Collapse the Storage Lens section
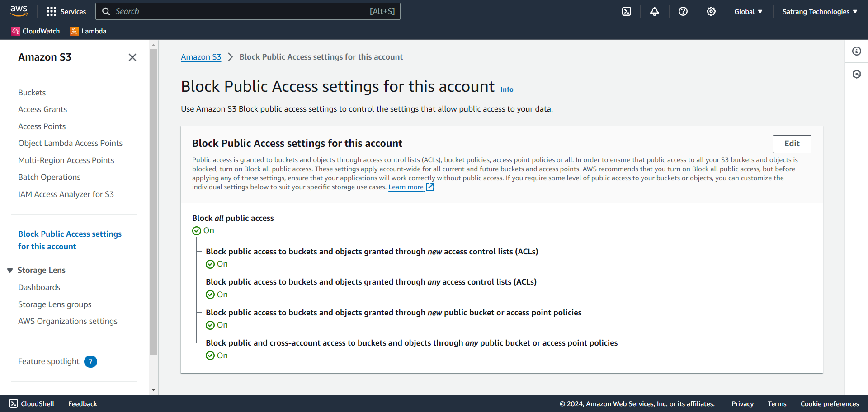 point(10,270)
